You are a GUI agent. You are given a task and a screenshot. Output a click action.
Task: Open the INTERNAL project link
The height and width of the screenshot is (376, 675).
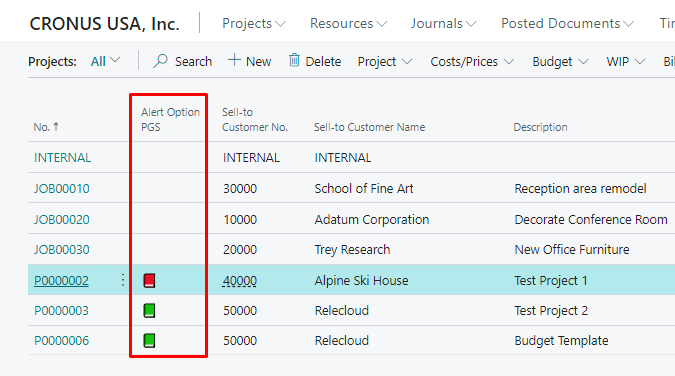point(62,158)
